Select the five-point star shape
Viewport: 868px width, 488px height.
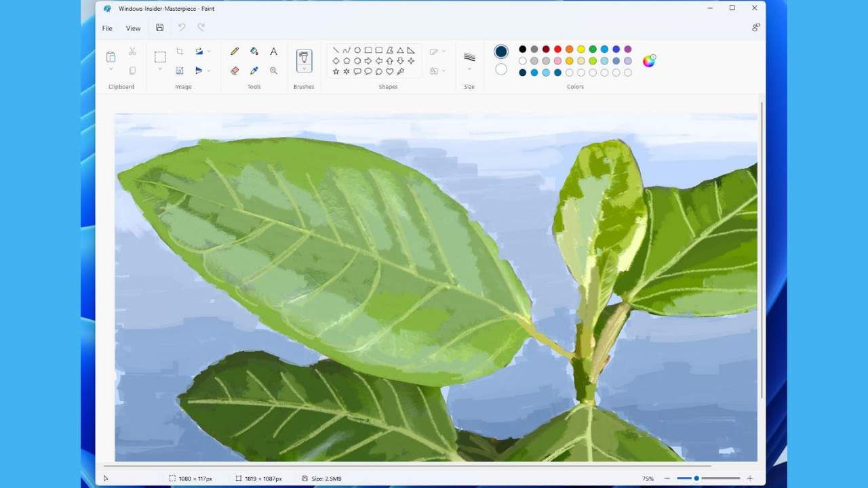(336, 71)
